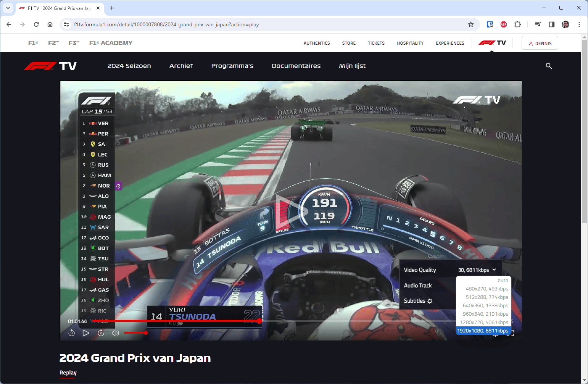The height and width of the screenshot is (384, 588).
Task: Adjust the red volume slider handle
Action: (x=146, y=333)
